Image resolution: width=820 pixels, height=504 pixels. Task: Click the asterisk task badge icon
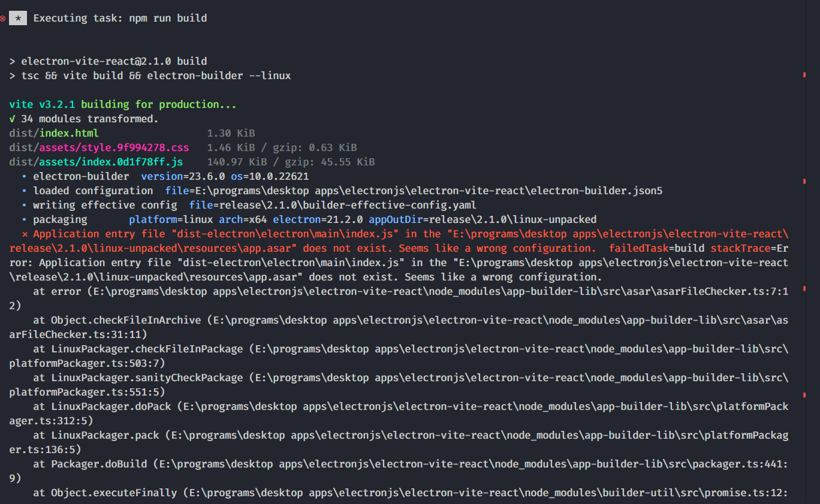(x=18, y=18)
